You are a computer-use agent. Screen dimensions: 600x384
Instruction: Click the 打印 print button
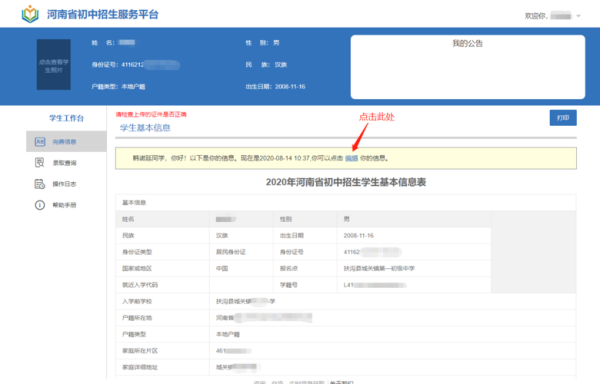(563, 118)
